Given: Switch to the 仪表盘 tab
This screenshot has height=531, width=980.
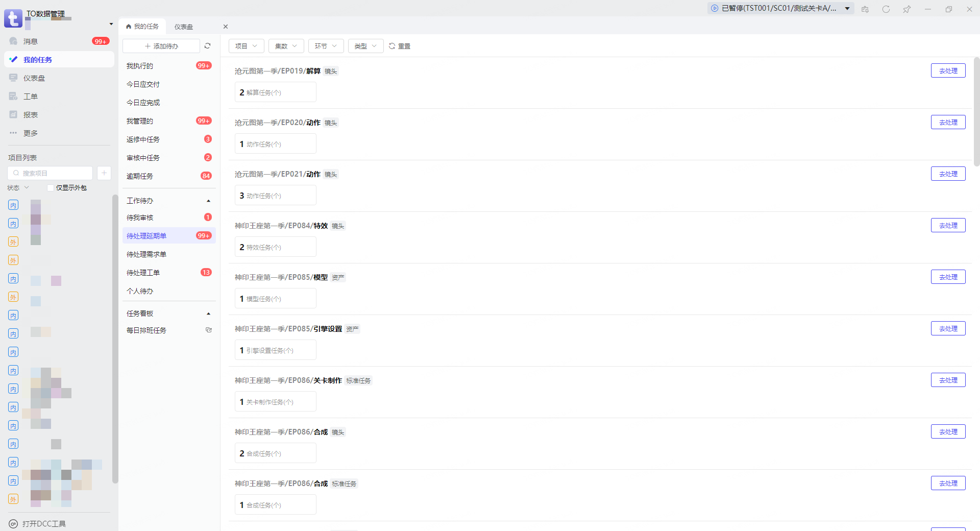Looking at the screenshot, I should (184, 27).
